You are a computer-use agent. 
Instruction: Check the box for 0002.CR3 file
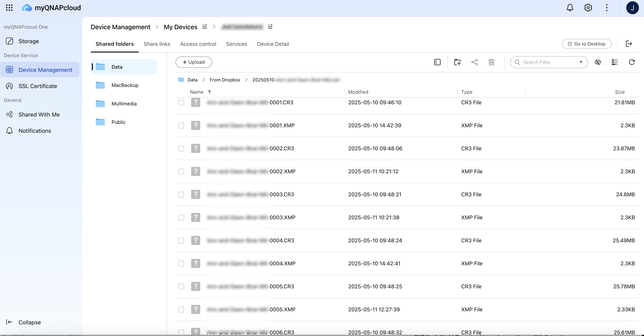(181, 149)
